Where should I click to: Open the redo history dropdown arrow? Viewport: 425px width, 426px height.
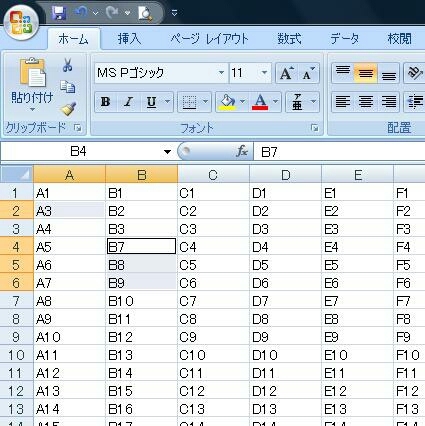(127, 13)
